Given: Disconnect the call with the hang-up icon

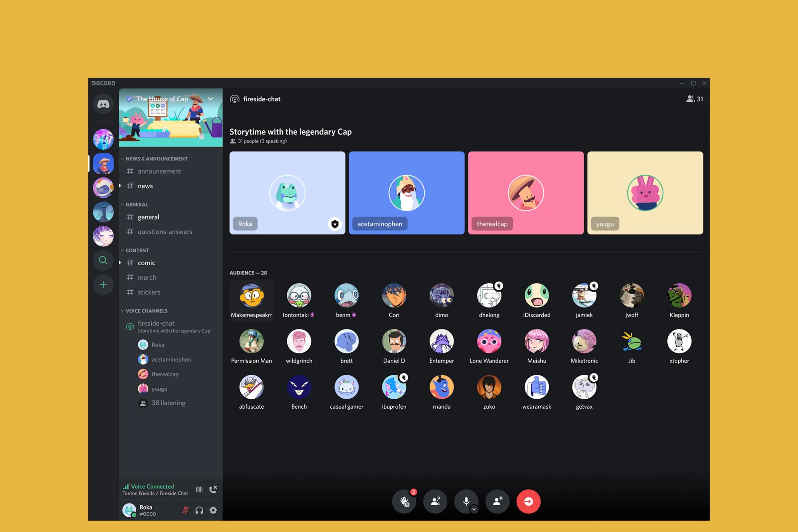Looking at the screenshot, I should (x=213, y=489).
